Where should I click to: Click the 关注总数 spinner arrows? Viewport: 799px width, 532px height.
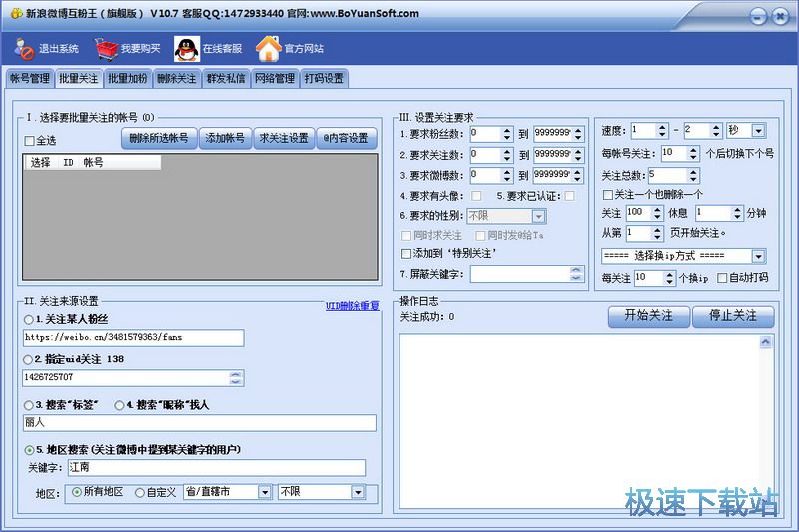693,176
